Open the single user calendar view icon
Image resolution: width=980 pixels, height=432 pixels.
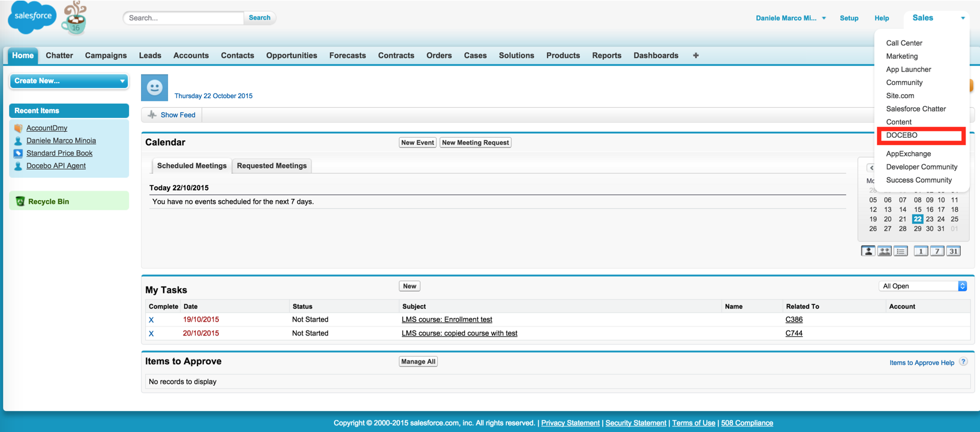coord(868,251)
